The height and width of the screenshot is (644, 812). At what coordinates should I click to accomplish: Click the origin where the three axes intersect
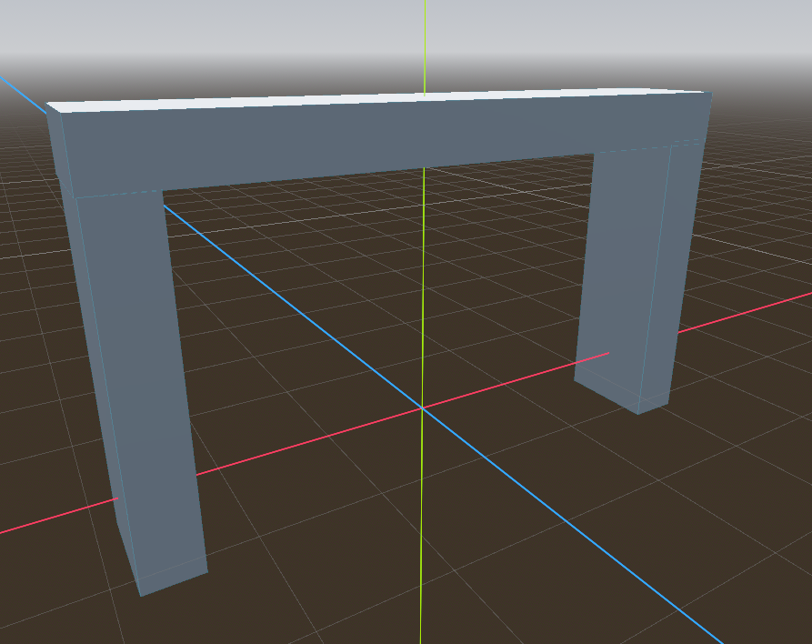pyautogui.click(x=423, y=408)
